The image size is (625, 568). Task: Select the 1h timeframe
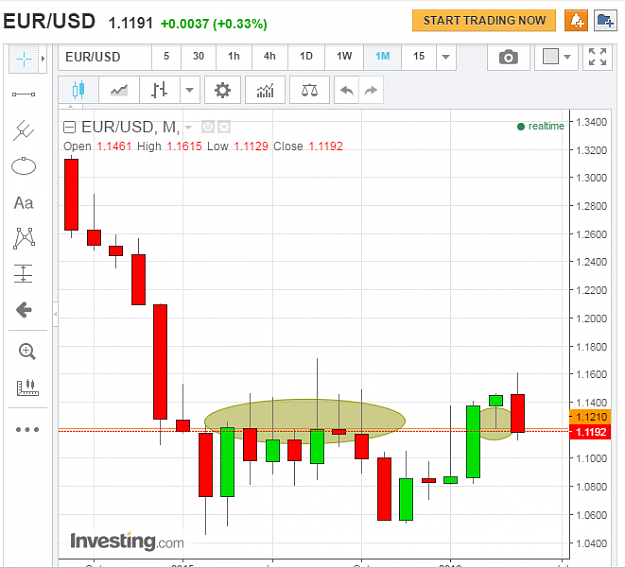(x=234, y=56)
